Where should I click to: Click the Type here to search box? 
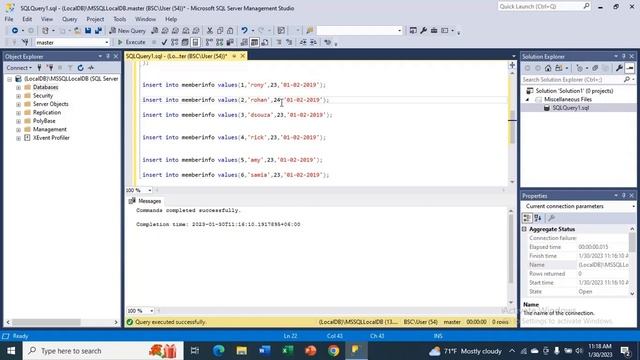(x=103, y=351)
